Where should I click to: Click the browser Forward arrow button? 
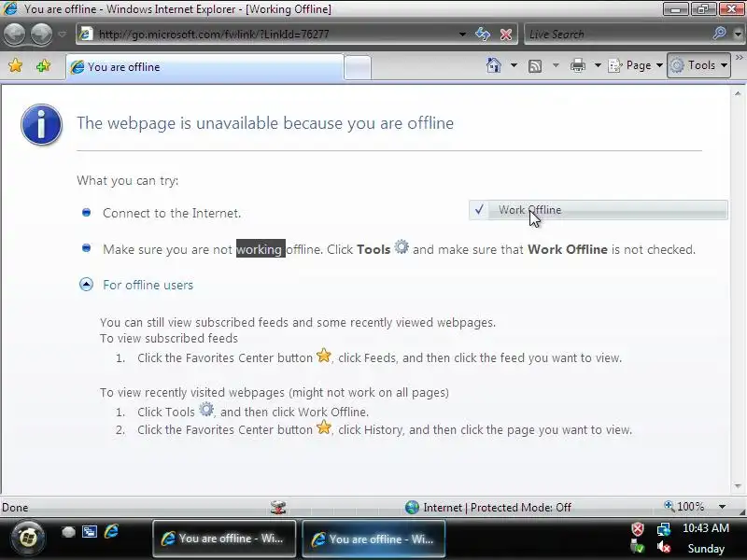point(41,34)
